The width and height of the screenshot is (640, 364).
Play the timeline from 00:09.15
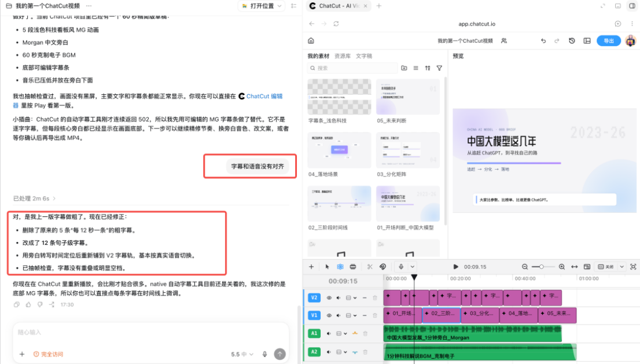point(455,267)
